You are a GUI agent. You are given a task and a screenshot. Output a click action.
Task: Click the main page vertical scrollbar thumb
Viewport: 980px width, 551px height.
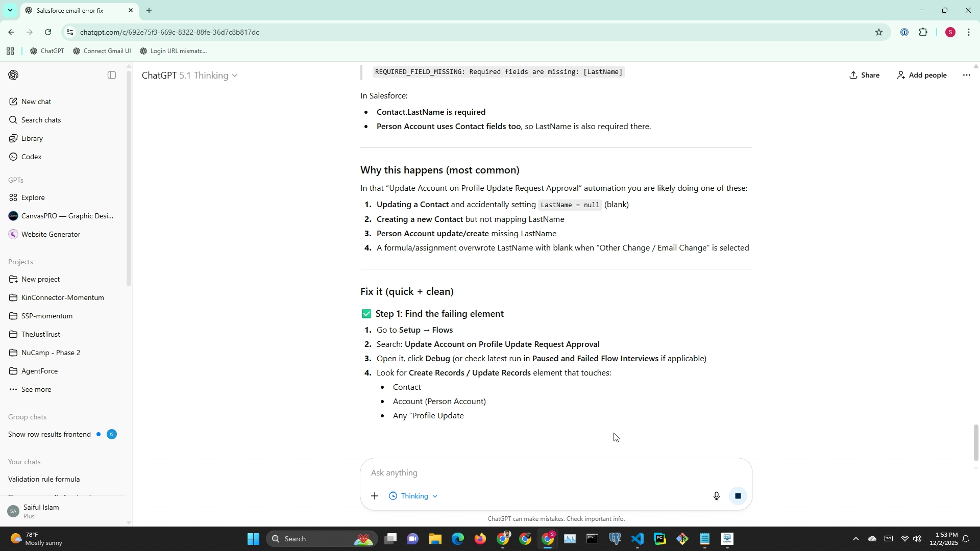pos(976,442)
